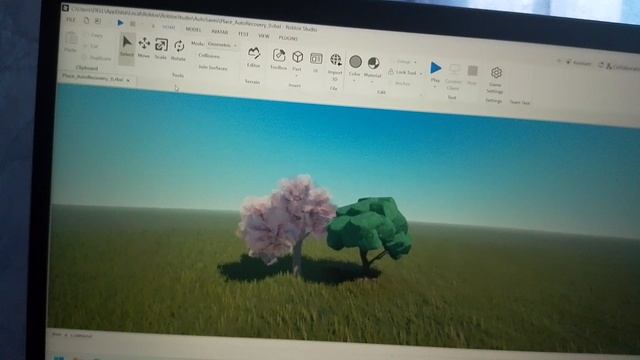Insert a new Part
This screenshot has height=360, width=640.
pyautogui.click(x=298, y=60)
